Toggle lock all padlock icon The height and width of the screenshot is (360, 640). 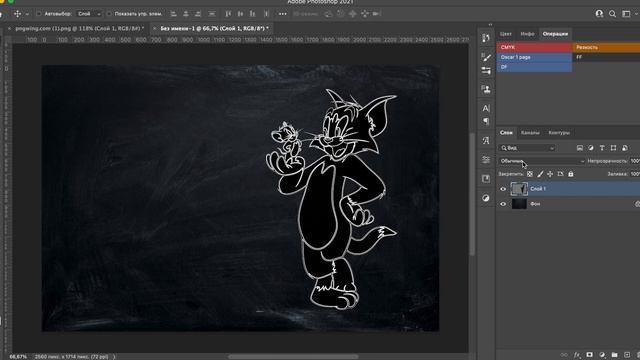tap(571, 174)
